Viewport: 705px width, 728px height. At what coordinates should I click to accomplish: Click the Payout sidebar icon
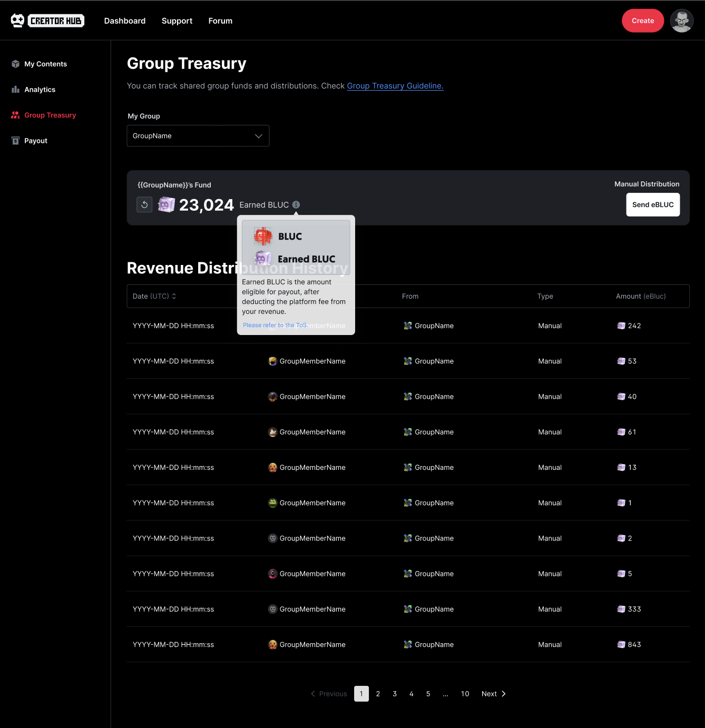coord(15,141)
